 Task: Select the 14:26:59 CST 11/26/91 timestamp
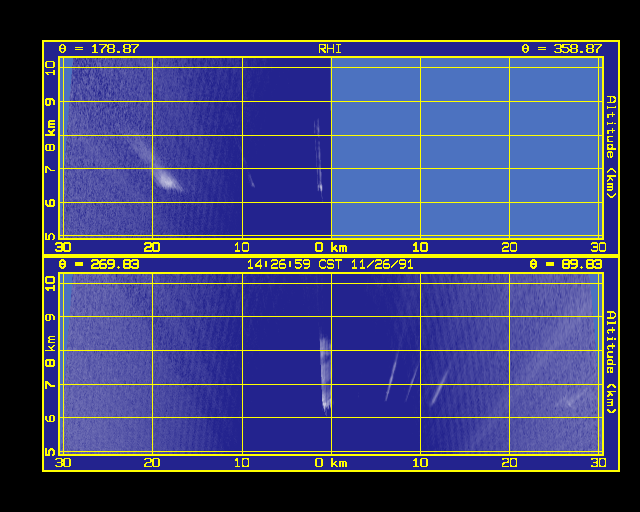(330, 265)
